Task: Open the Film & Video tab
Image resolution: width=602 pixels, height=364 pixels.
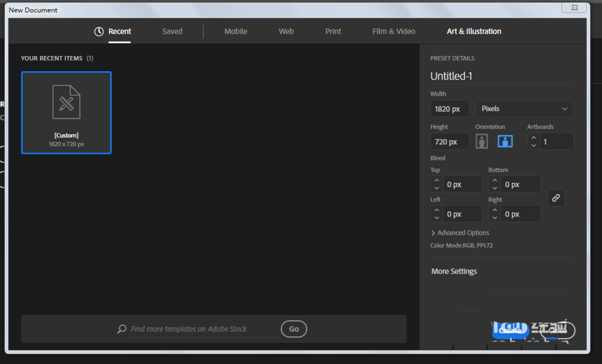Action: [394, 31]
